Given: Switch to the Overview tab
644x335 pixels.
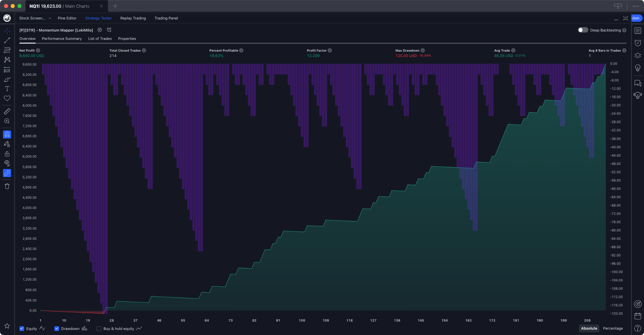Looking at the screenshot, I should tap(28, 39).
